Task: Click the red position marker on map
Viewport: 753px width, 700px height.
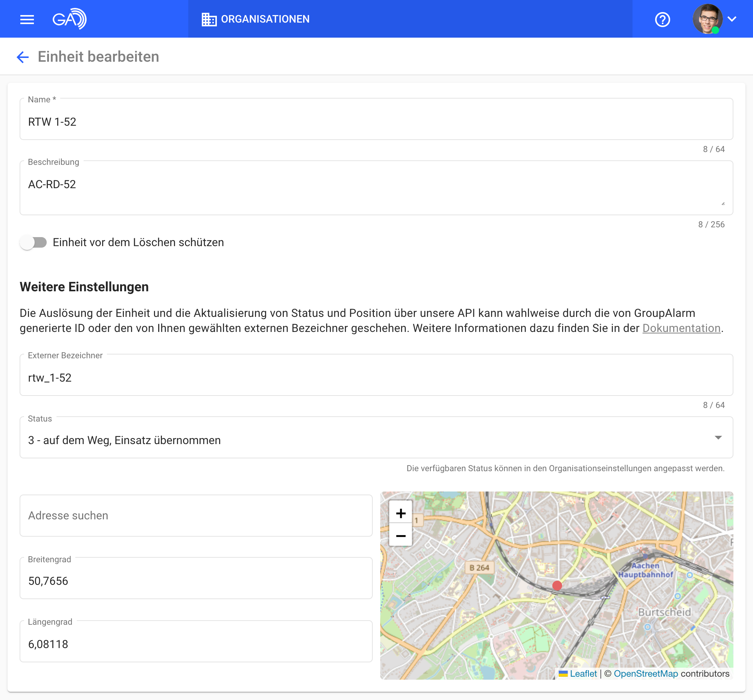Action: click(x=557, y=585)
